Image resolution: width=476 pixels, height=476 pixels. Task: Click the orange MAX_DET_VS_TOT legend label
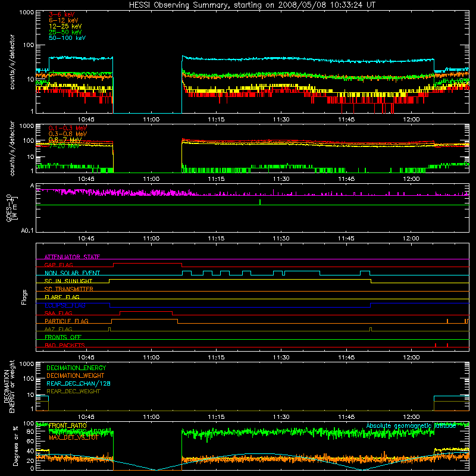click(73, 437)
